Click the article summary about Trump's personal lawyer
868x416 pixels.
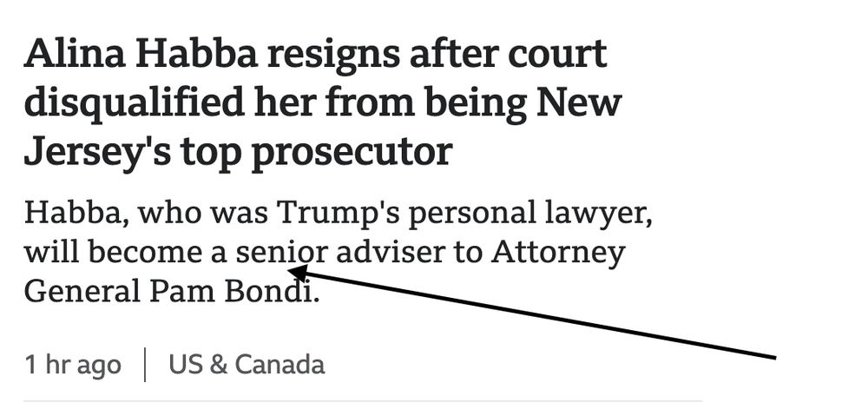point(339,252)
